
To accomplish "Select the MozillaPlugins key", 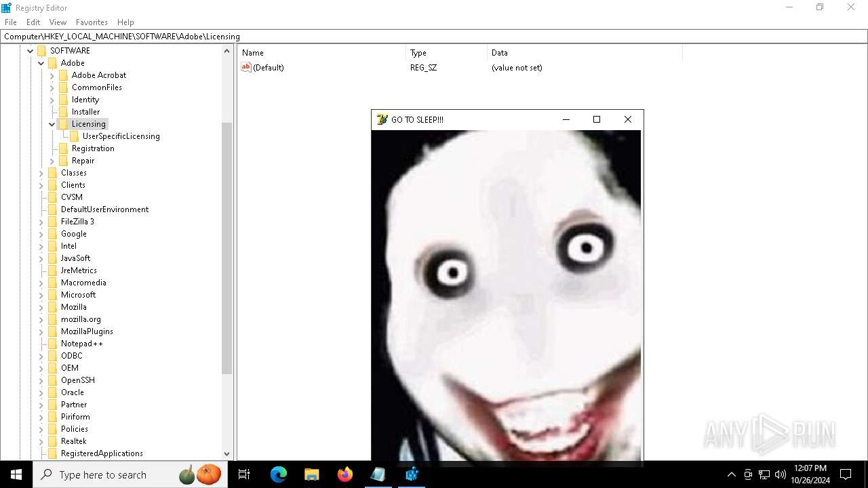I will pos(87,331).
